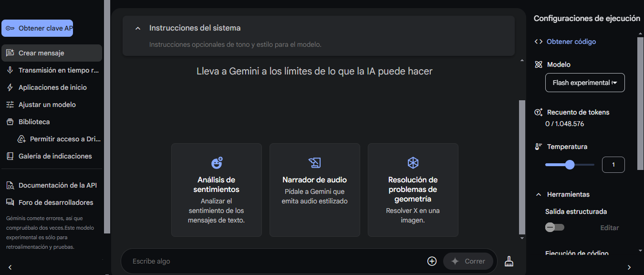644x275 pixels.
Task: Click the broom clear chat icon
Action: 509,261
